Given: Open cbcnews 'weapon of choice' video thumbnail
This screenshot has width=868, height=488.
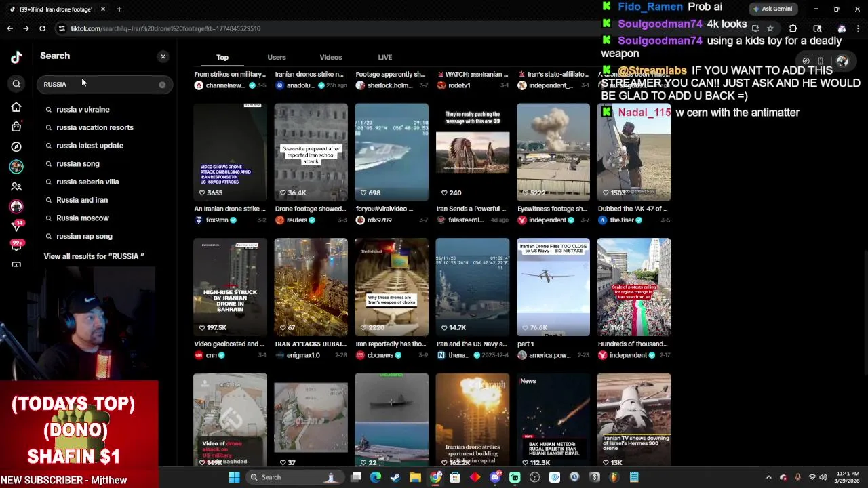Looking at the screenshot, I should pyautogui.click(x=391, y=287).
